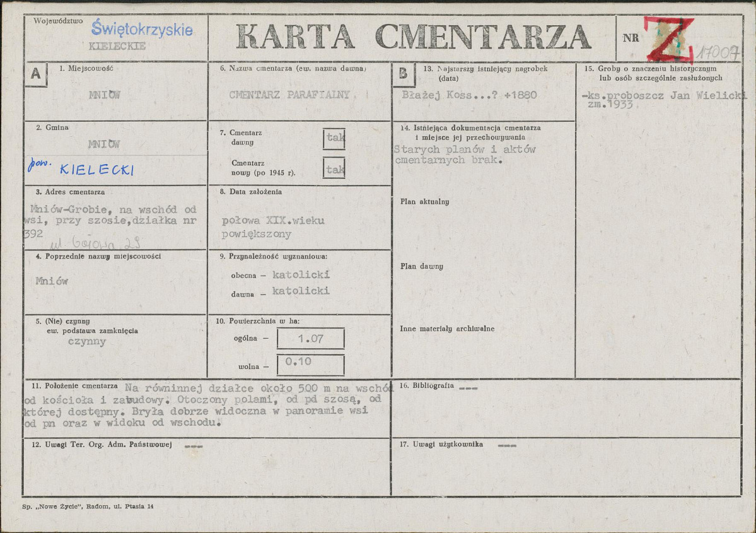Click the '10. Powierzchnia w ha' label
The height and width of the screenshot is (533, 756).
257,321
